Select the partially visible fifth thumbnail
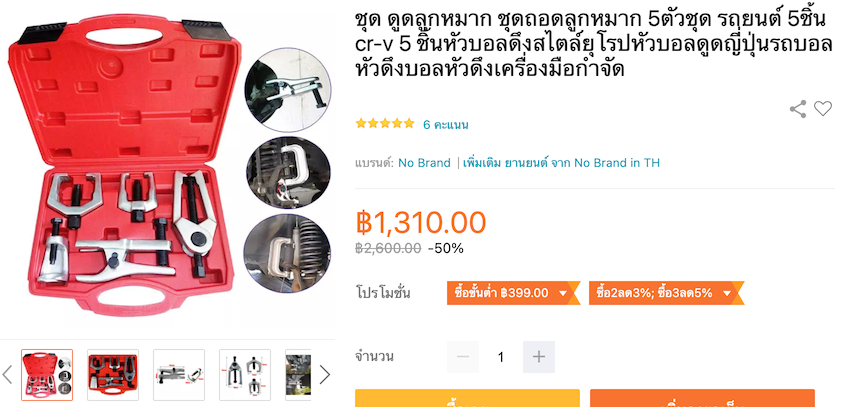Viewport: 846px width, 407px height. pos(298,375)
